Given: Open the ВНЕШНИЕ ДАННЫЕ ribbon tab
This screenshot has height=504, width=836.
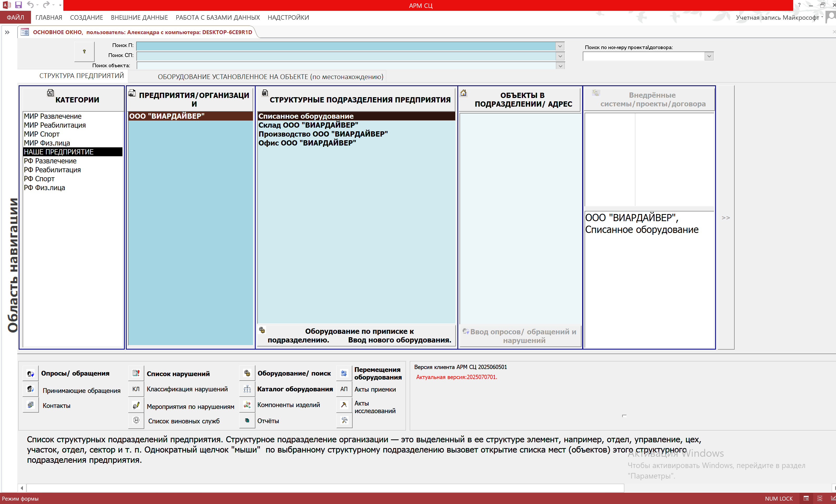Looking at the screenshot, I should (139, 18).
